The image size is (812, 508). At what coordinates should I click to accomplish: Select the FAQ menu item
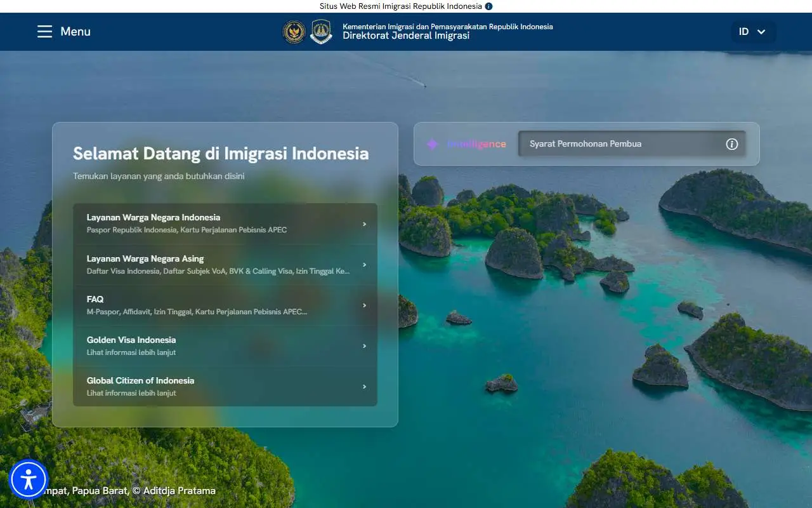click(225, 305)
